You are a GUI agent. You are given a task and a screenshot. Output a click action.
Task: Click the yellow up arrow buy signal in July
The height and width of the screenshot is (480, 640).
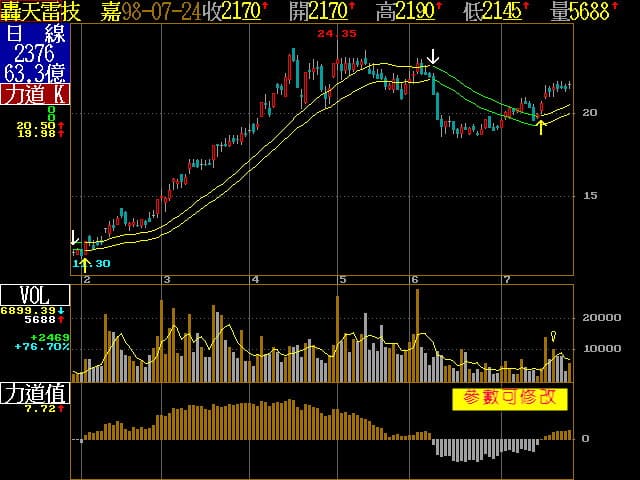pyautogui.click(x=541, y=126)
